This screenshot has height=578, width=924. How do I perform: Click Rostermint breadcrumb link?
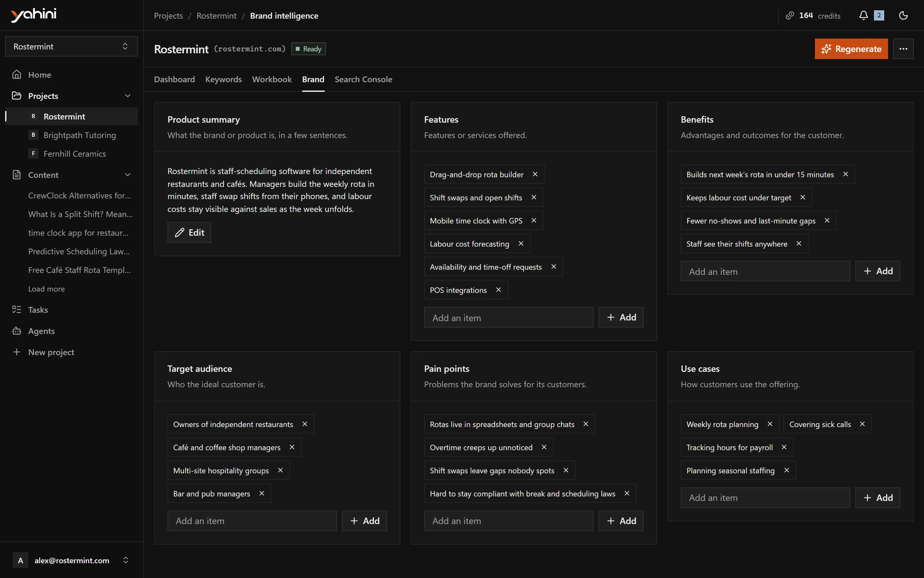217,16
